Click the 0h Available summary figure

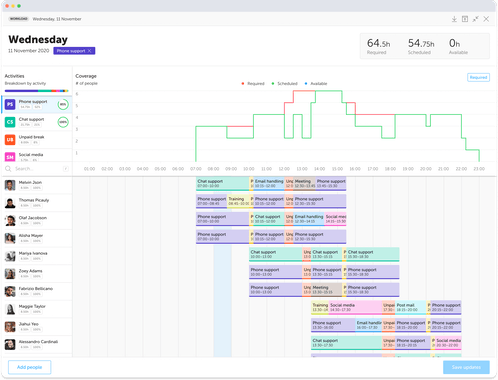(x=454, y=43)
